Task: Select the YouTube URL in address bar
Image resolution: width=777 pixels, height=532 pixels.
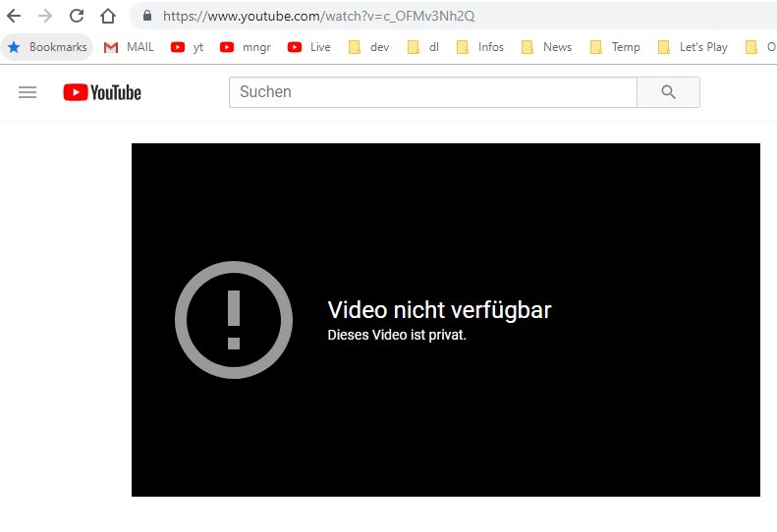Action: coord(318,17)
